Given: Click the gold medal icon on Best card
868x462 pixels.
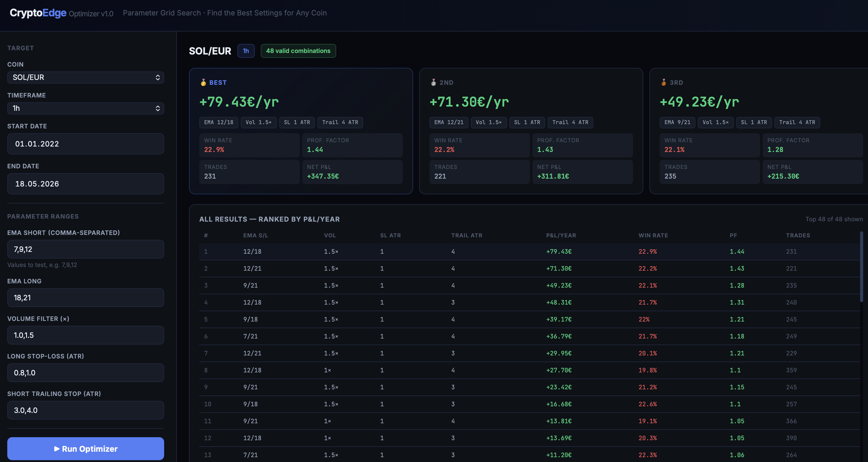Looking at the screenshot, I should (x=203, y=82).
